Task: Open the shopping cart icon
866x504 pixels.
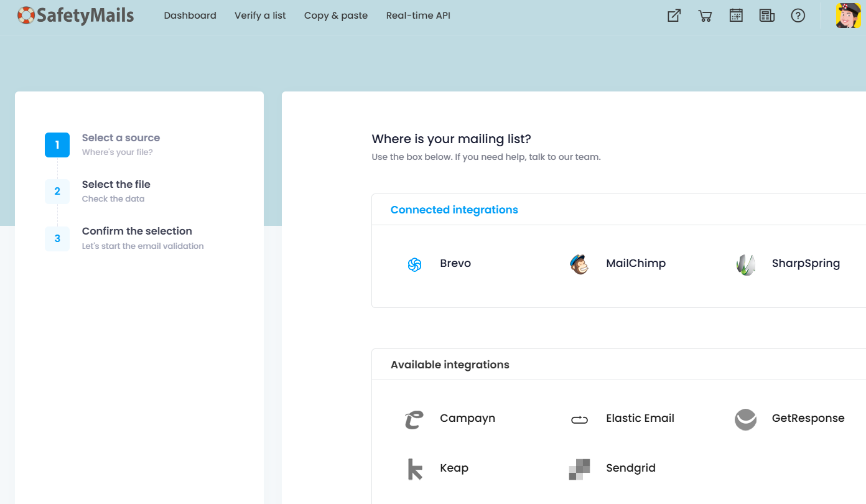Action: point(705,16)
